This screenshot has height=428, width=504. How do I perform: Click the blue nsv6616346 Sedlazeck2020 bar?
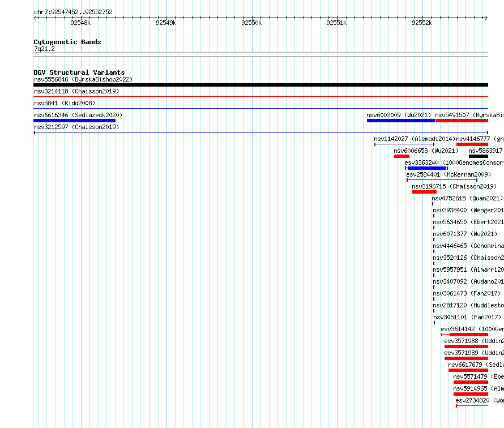tap(74, 121)
